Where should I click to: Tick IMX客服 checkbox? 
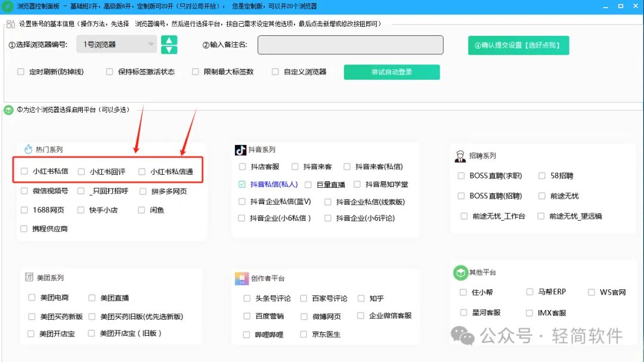point(530,313)
